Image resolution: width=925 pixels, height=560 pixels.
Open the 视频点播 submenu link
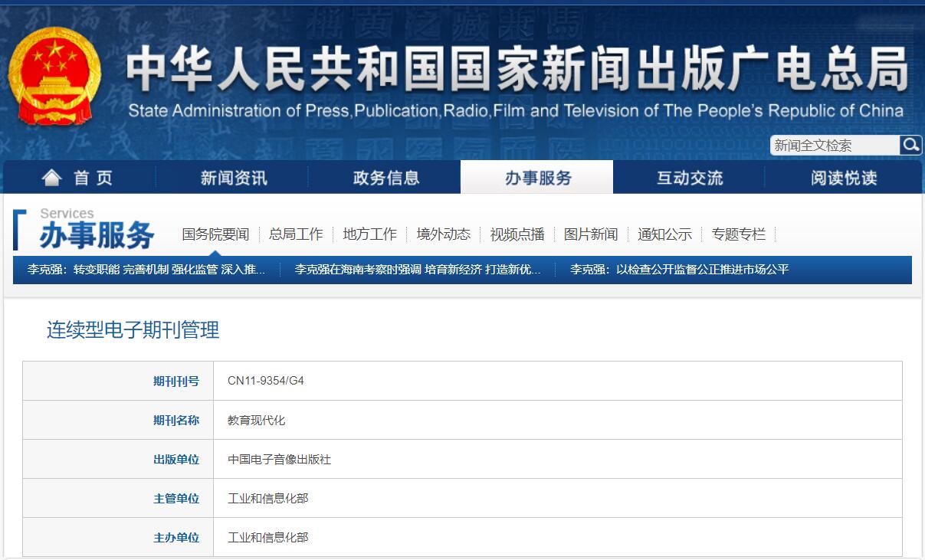tap(517, 234)
